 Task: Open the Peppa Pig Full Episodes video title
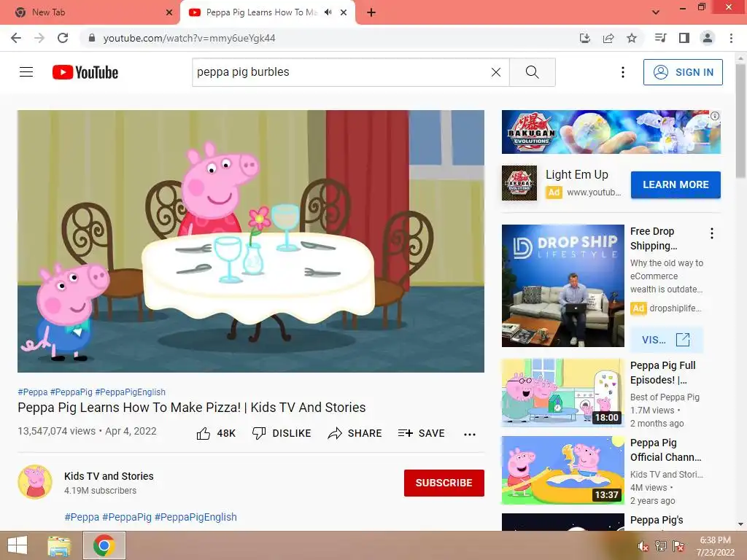coord(662,373)
